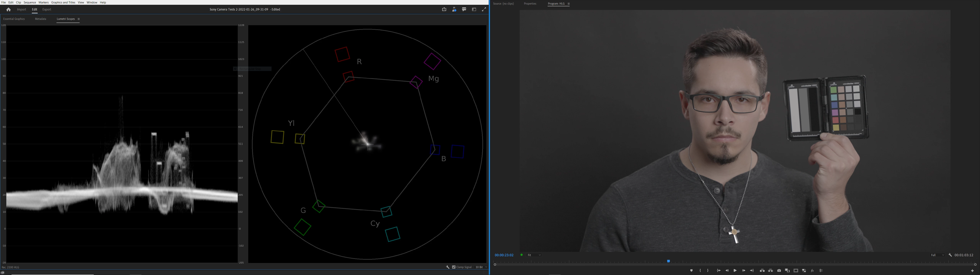Viewport: 980px width, 275px height.
Task: Open the Quick Export share icon
Action: (x=444, y=10)
